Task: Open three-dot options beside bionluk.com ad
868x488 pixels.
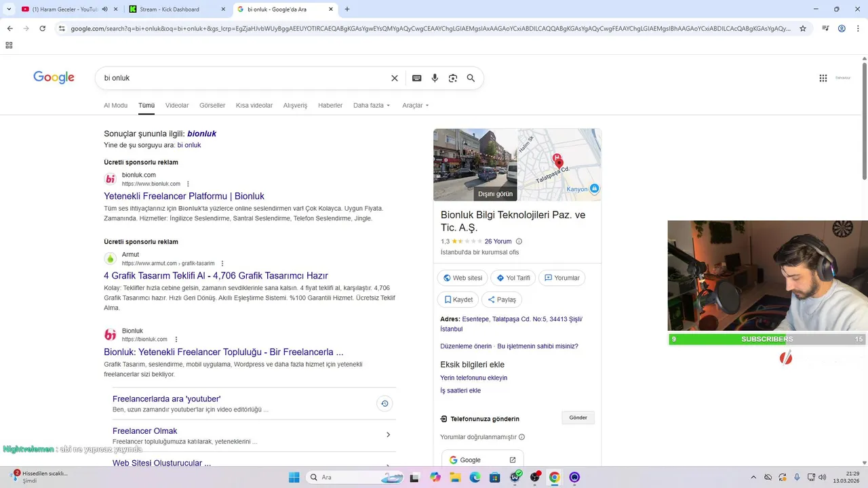Action: pos(188,184)
